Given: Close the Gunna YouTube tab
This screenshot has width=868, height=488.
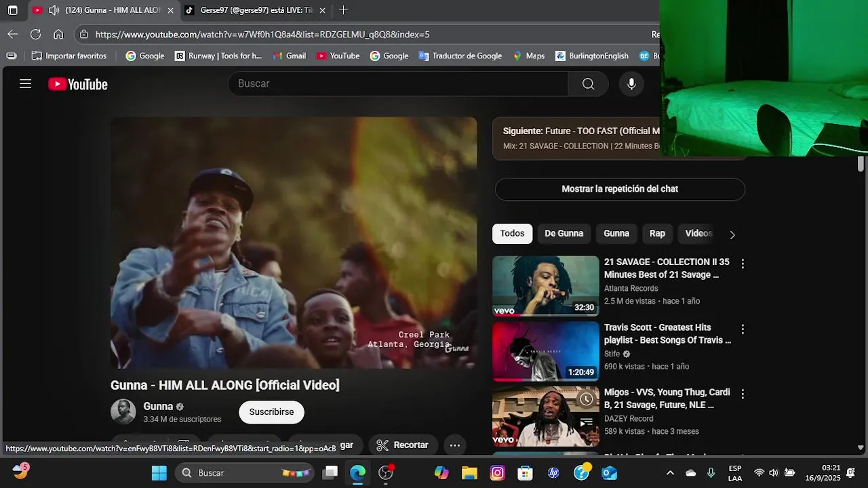Looking at the screenshot, I should (170, 10).
